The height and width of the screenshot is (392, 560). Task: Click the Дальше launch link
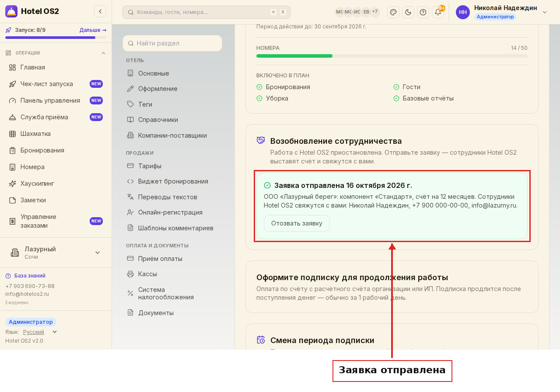(93, 30)
